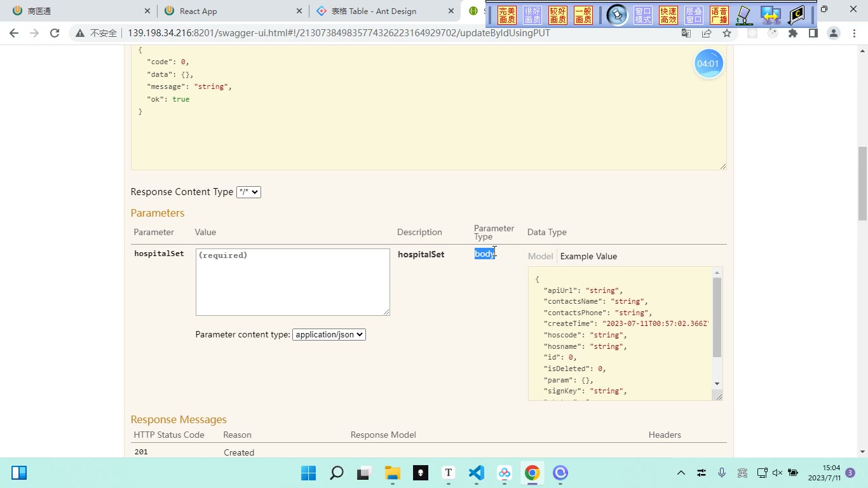
Task: Close the React App tab
Action: (x=300, y=11)
